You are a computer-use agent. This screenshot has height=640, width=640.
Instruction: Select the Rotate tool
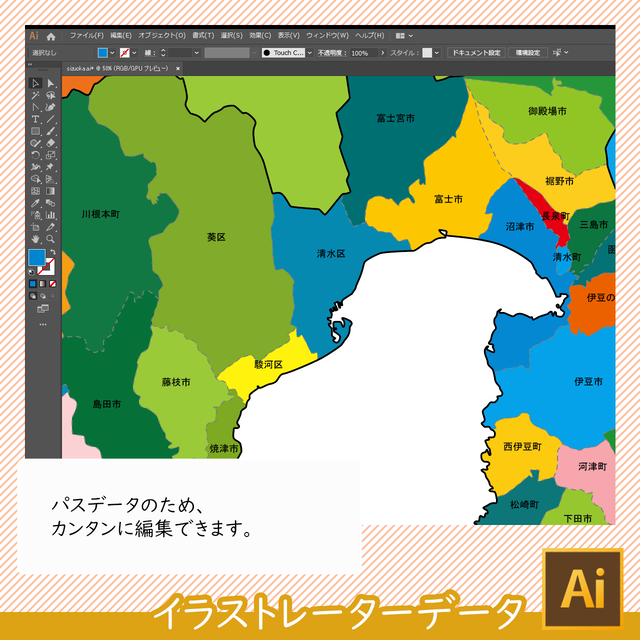(36, 155)
